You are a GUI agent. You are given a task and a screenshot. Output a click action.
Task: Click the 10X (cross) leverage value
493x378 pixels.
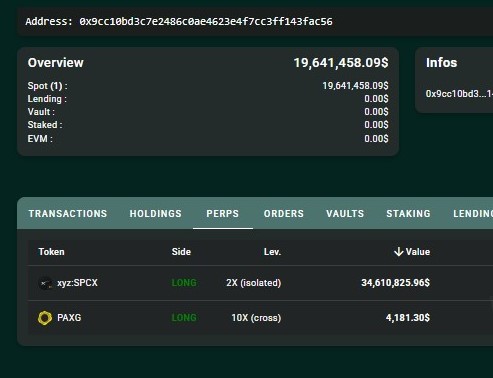(256, 318)
